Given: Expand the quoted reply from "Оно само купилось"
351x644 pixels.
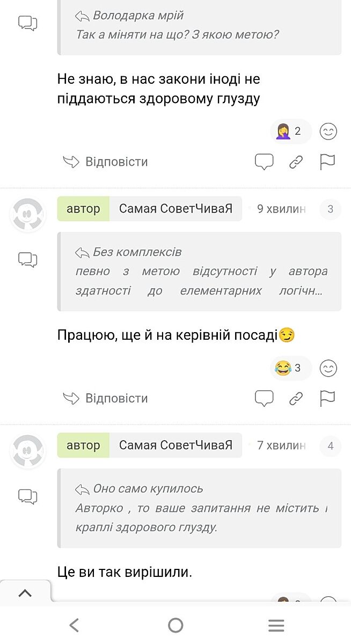Looking at the screenshot, I should coord(199,508).
